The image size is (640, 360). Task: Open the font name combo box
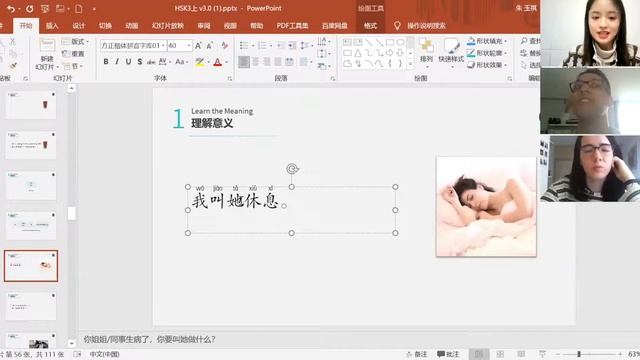pyautogui.click(x=133, y=46)
